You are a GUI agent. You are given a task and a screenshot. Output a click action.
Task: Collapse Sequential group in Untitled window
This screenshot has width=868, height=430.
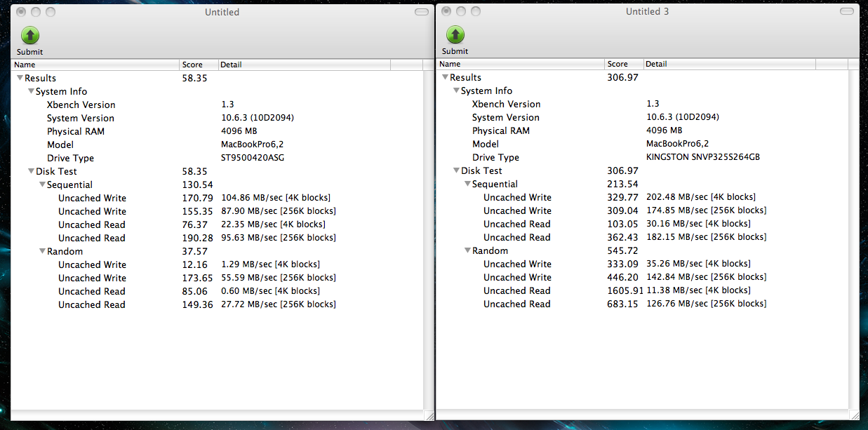pos(42,185)
